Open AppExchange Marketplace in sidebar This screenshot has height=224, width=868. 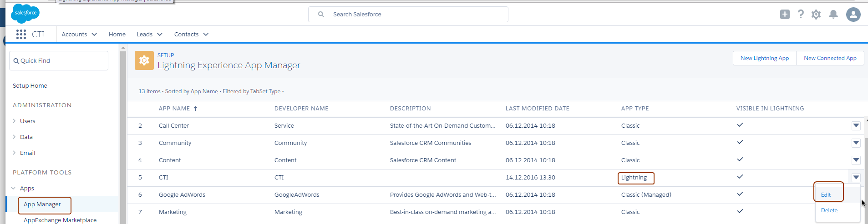pos(60,220)
